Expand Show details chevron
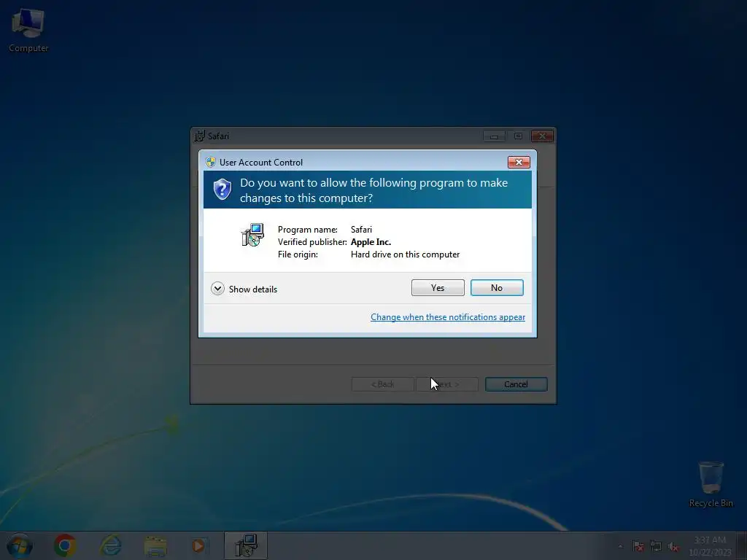 217,289
